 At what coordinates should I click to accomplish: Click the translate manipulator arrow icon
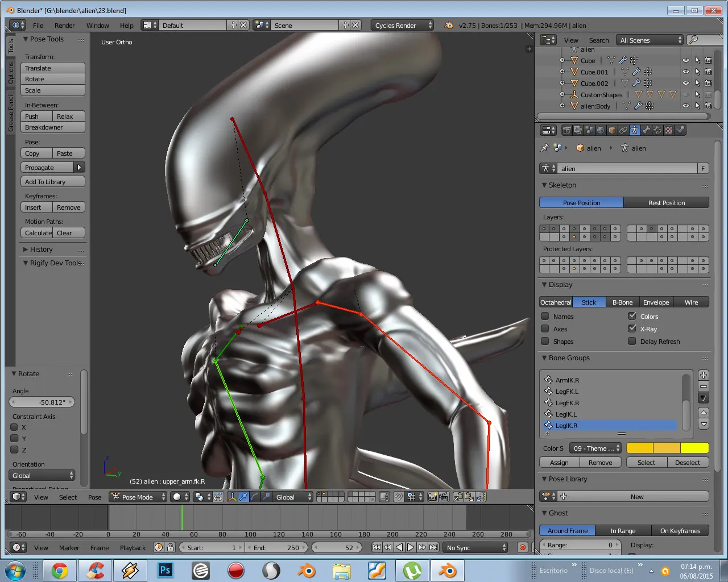(x=243, y=497)
